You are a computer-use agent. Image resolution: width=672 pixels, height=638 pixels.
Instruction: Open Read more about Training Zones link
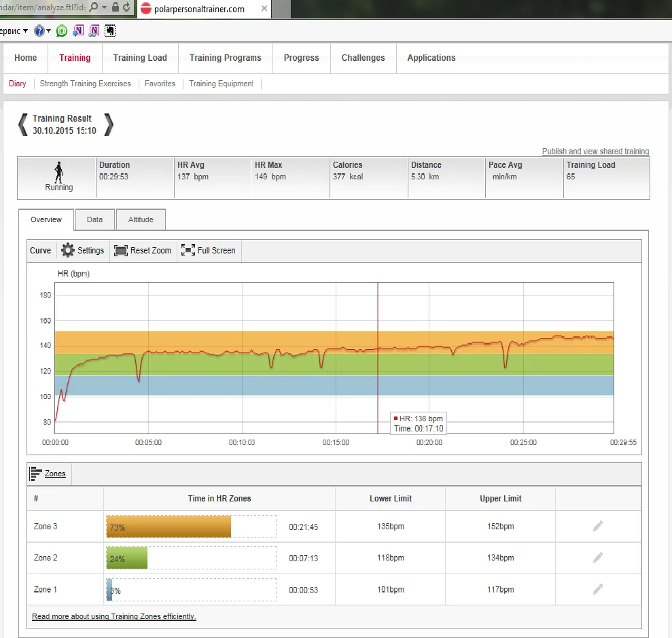coord(113,616)
